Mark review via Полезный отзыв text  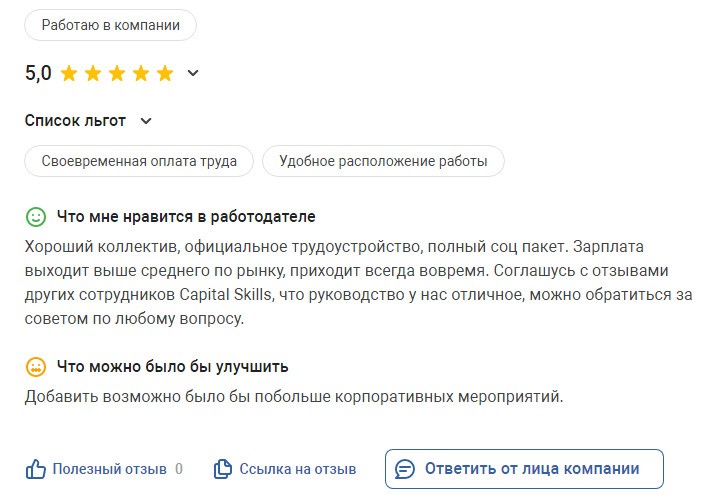[x=109, y=469]
